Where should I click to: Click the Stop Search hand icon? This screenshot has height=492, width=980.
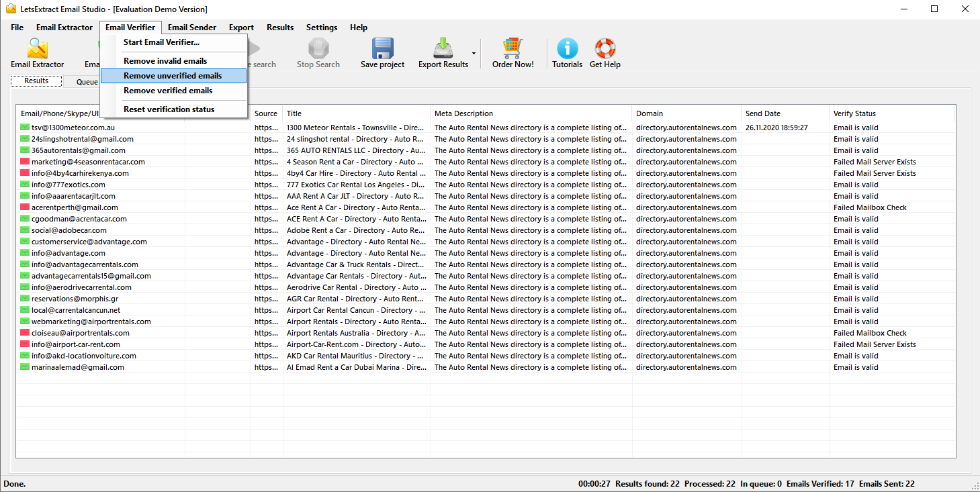tap(318, 49)
